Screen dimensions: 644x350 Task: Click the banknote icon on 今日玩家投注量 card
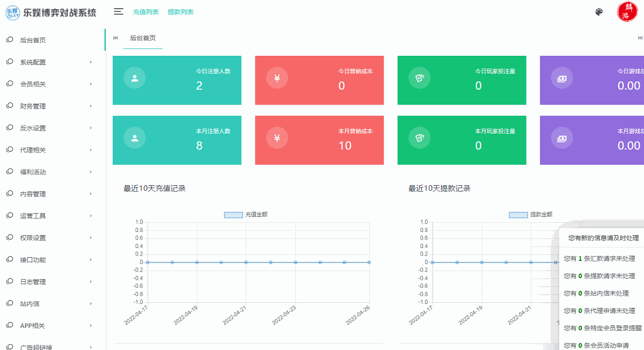coord(419,77)
